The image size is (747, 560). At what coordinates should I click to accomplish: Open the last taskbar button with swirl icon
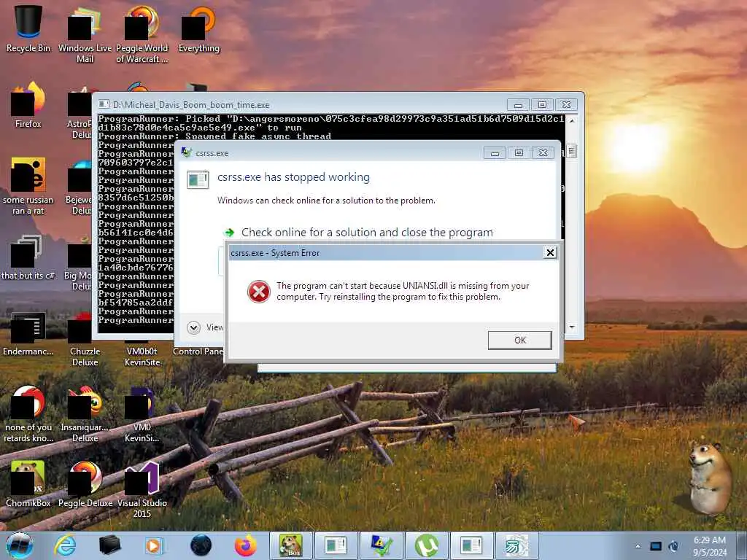click(517, 545)
